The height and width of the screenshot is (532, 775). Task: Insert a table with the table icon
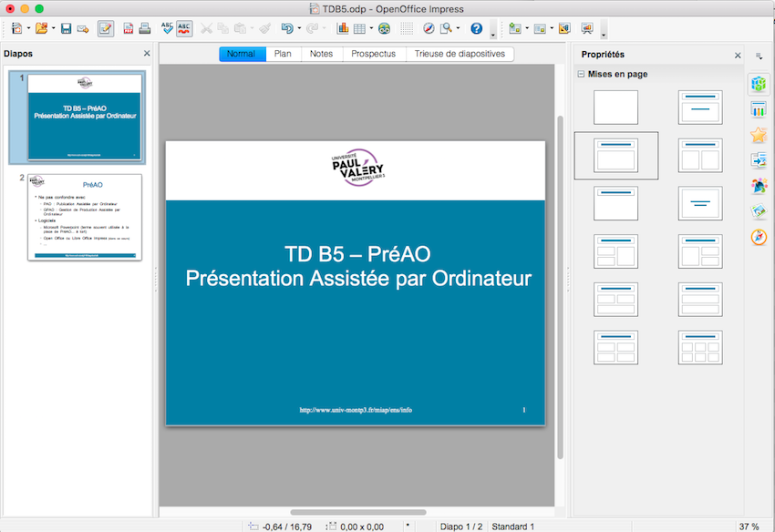pos(360,28)
